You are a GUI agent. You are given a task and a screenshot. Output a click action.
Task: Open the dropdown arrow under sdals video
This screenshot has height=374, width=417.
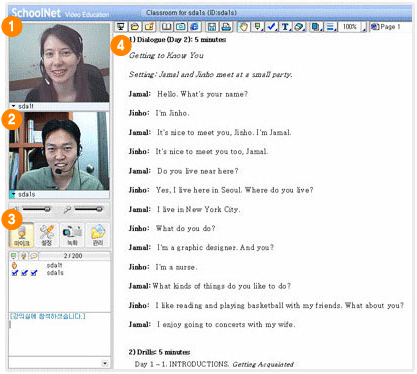13,194
